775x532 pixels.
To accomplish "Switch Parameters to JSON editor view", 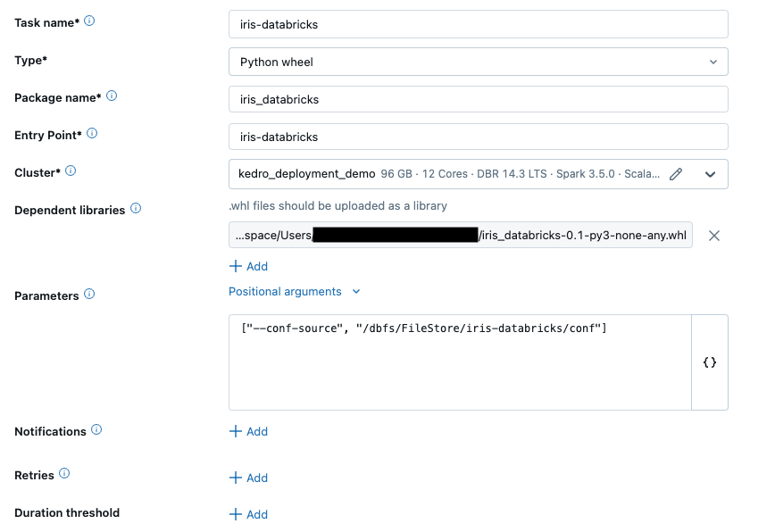I will 710,362.
